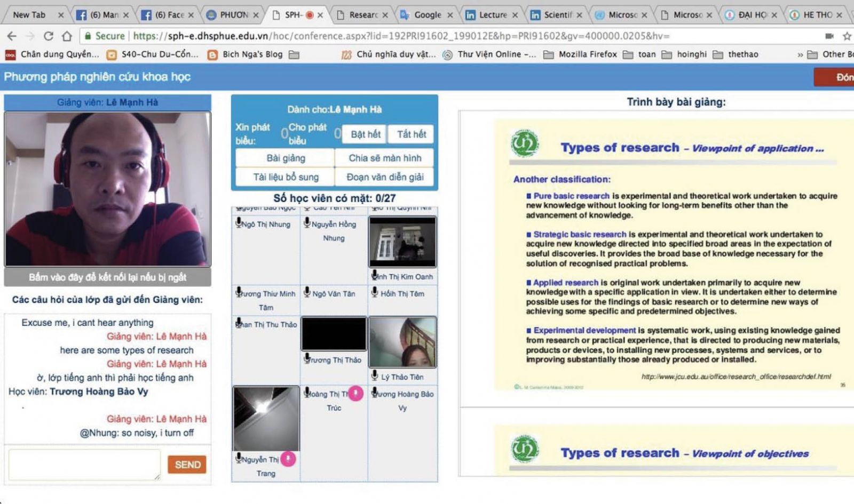Click Chia sẻ màn hình button
This screenshot has width=854, height=504.
point(384,158)
